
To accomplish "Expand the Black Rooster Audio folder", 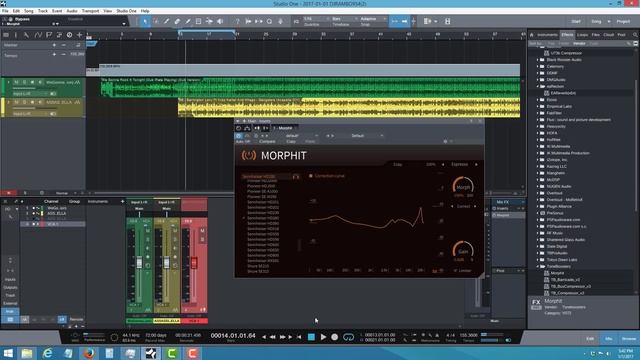I will coord(538,60).
